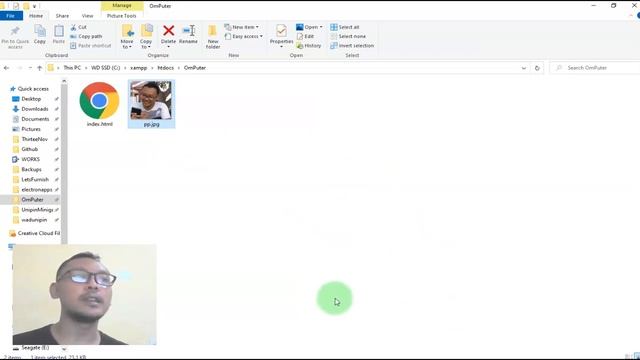Open WORKS in sidebar

pyautogui.click(x=31, y=159)
